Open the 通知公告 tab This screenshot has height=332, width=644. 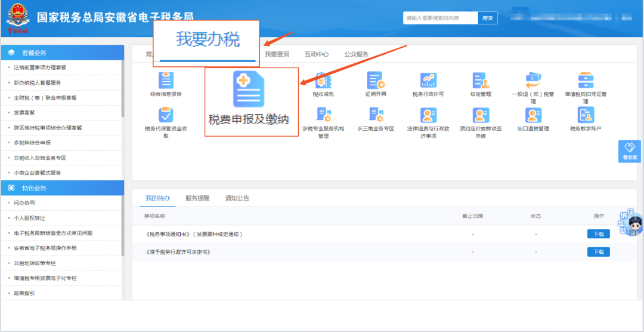click(237, 198)
